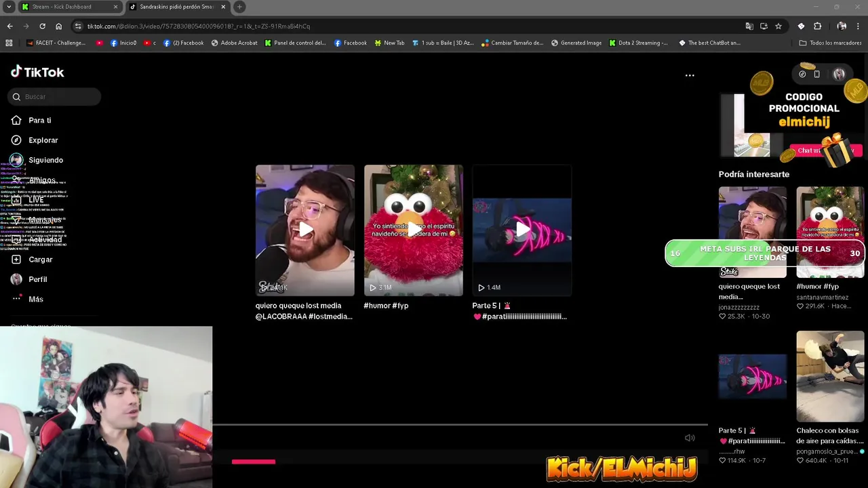Open the santanavmartinez author link

(x=822, y=297)
